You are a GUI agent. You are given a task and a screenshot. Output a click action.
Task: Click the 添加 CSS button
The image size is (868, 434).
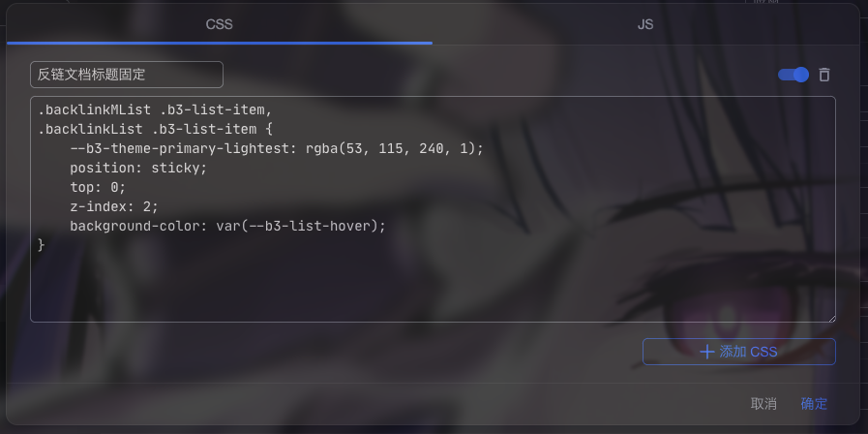[739, 352]
